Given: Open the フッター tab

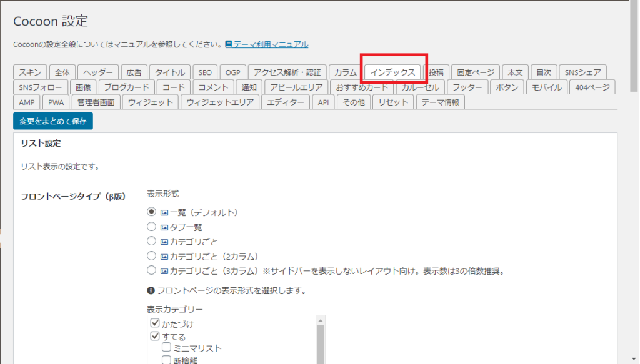Looking at the screenshot, I should (467, 87).
